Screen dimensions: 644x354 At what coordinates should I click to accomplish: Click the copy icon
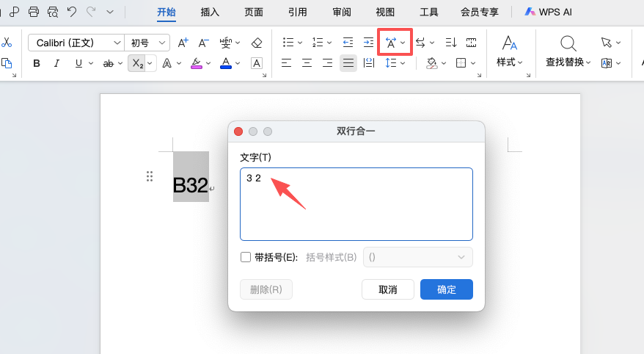coord(7,63)
